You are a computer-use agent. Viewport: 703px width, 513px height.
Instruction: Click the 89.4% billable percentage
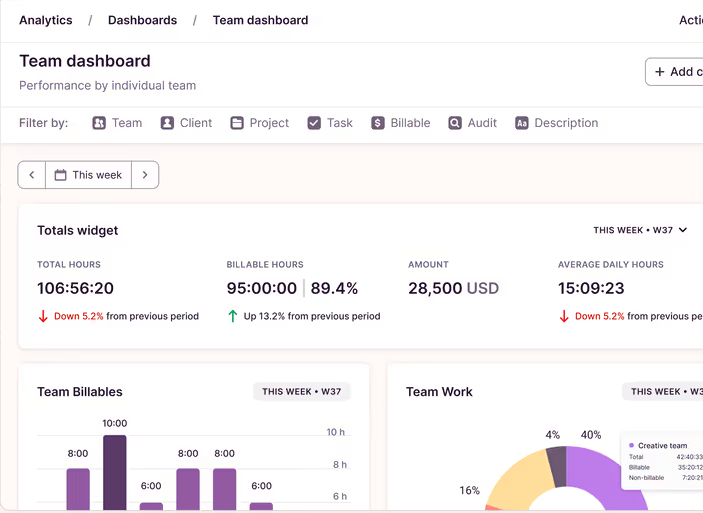coord(334,288)
